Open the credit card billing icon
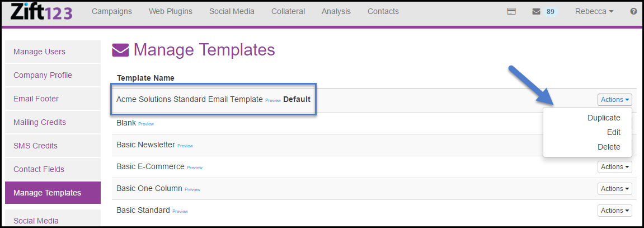The image size is (644, 228). 511,11
